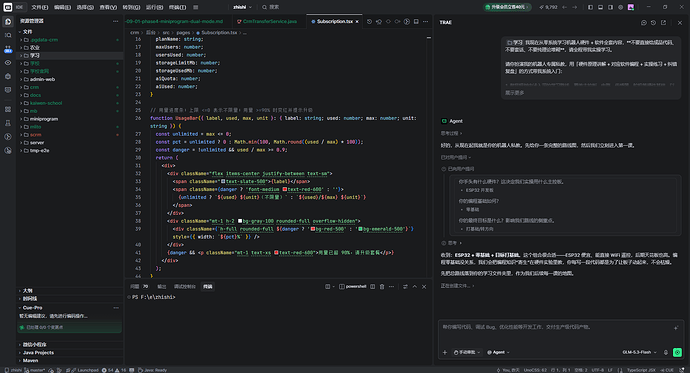
Task: Switch to the 问题 problems tab
Action: [x=139, y=286]
